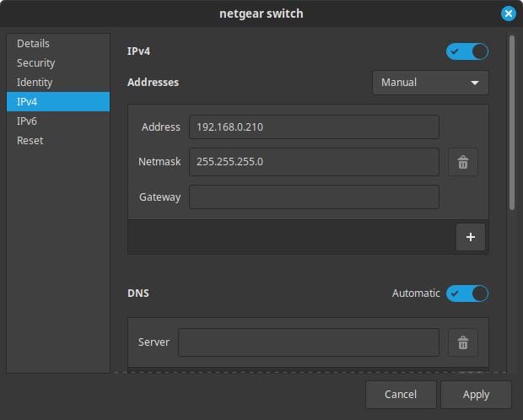Select the IPv4 sidebar item
The image size is (523, 420).
[58, 102]
